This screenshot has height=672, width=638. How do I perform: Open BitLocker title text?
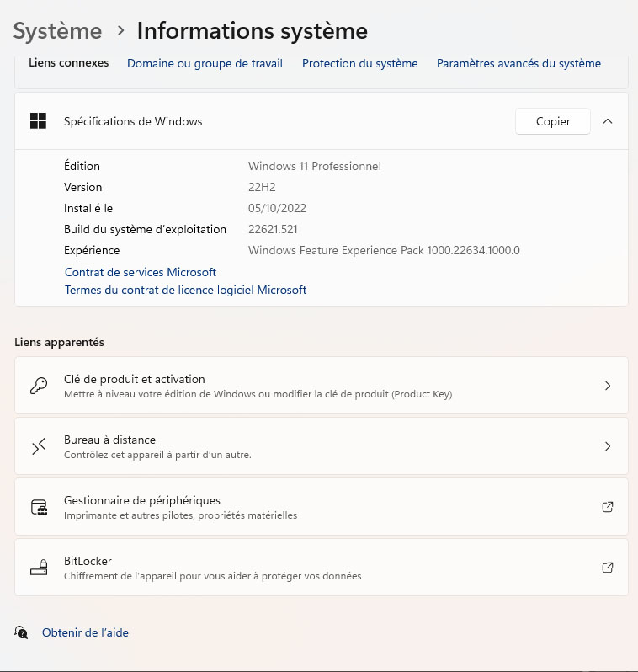click(88, 561)
